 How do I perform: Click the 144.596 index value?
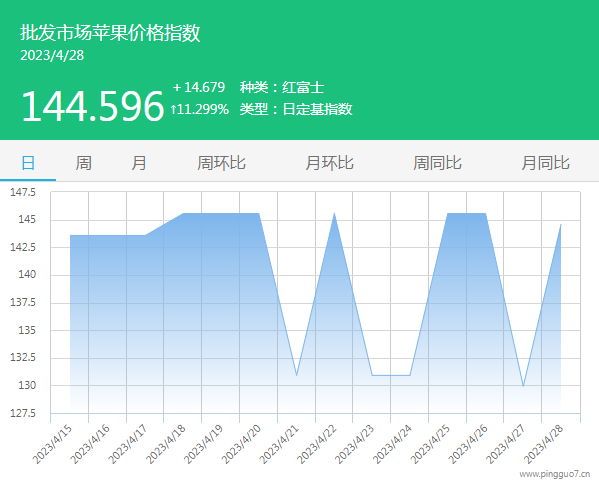tap(93, 106)
